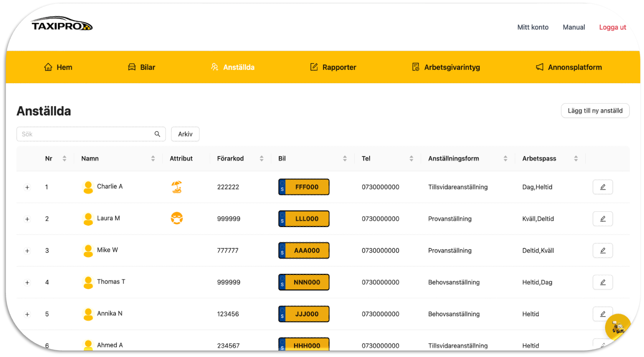Click Charlie A's vacation attribute icon
Image resolution: width=644 pixels, height=357 pixels.
coord(177,187)
